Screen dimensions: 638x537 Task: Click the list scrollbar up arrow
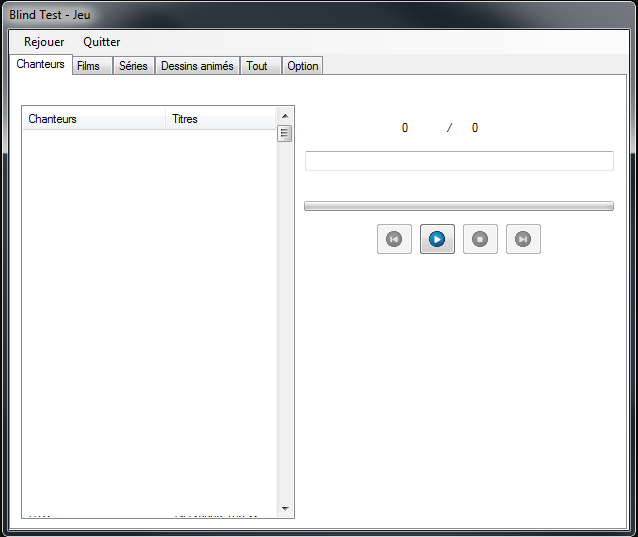point(284,115)
